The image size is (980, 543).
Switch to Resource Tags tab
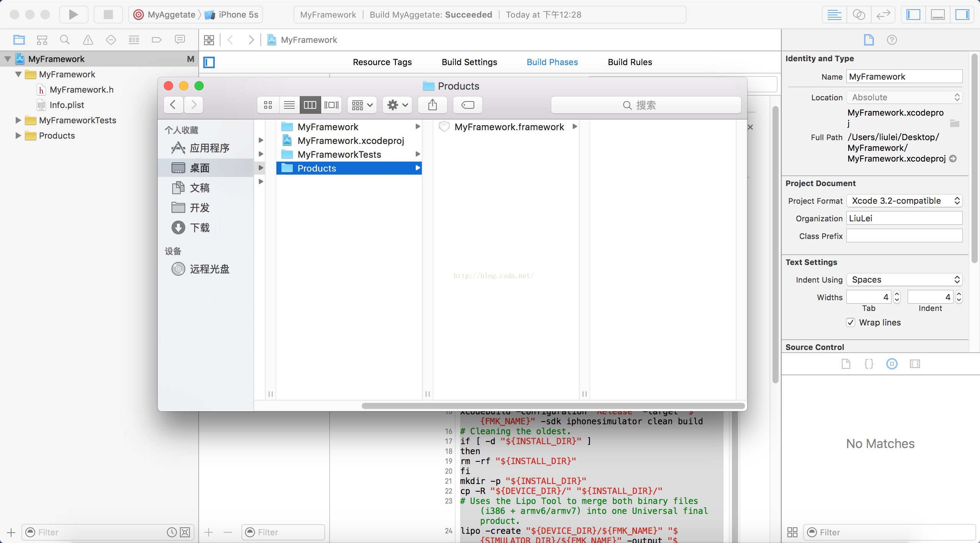click(x=382, y=62)
